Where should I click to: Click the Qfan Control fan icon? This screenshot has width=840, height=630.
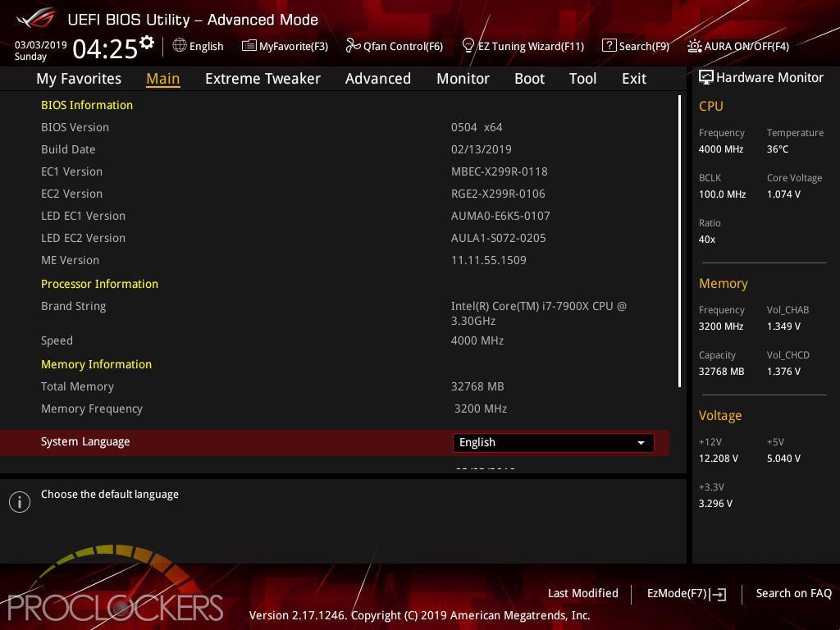pyautogui.click(x=353, y=46)
